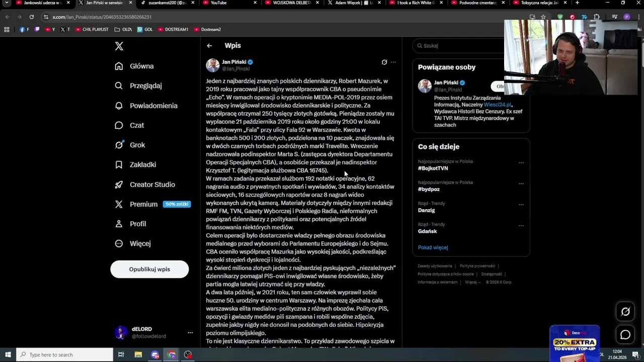Viewport: 644px width, 362px height.
Task: Open the Windows Start menu
Action: 8,355
